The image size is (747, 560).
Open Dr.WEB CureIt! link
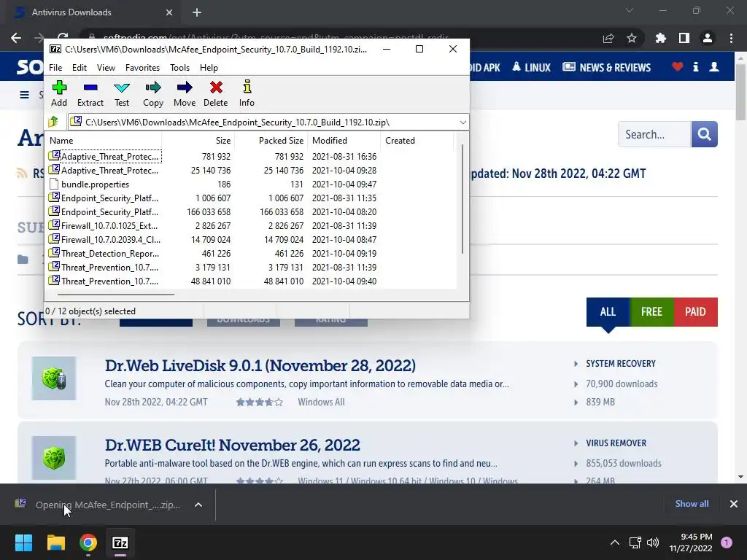click(233, 445)
